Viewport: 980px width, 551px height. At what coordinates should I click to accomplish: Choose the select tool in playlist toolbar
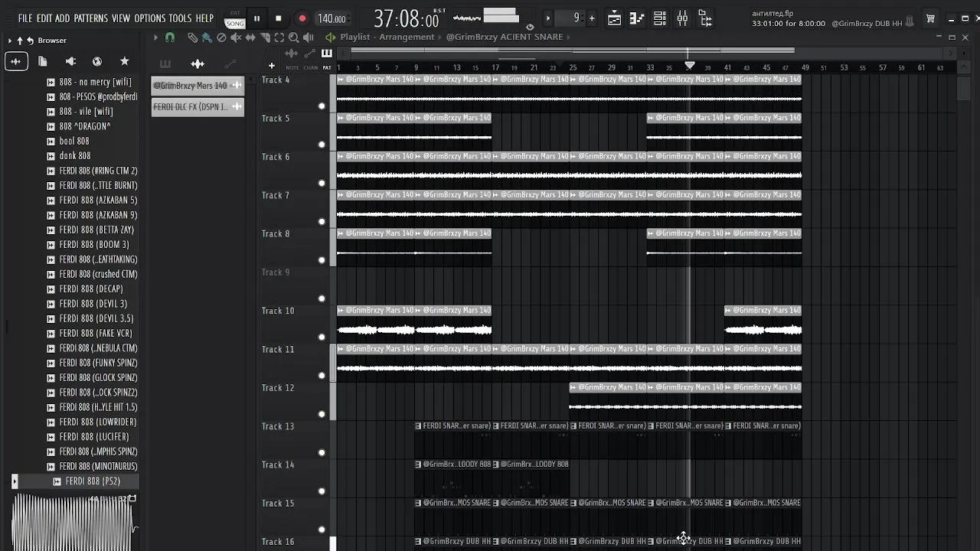pos(279,37)
